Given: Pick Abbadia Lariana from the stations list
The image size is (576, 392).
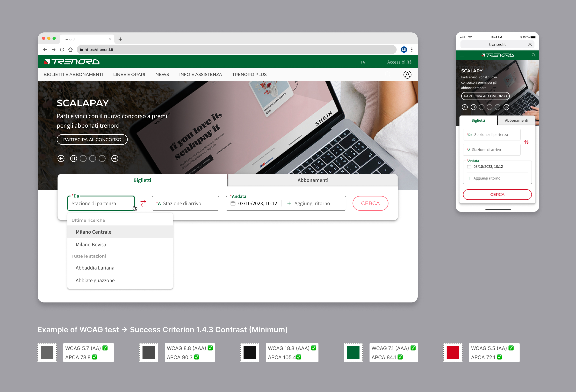Looking at the screenshot, I should pyautogui.click(x=95, y=268).
